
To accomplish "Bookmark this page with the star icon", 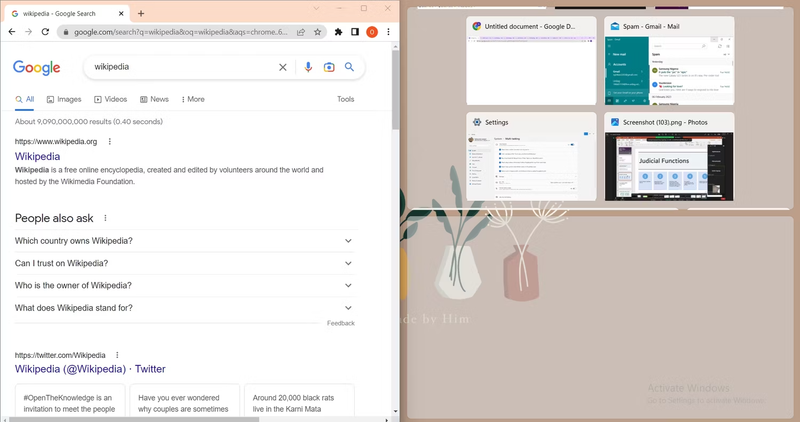I will pos(317,32).
